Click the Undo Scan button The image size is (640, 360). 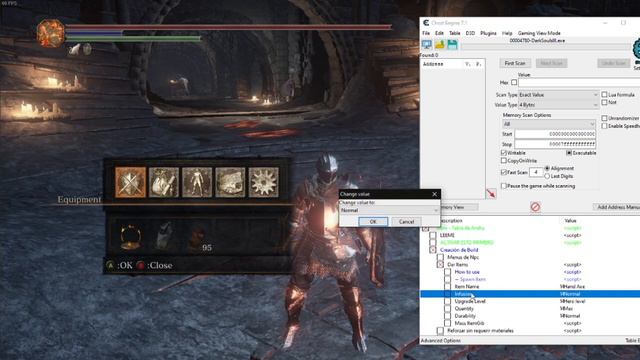pos(613,63)
